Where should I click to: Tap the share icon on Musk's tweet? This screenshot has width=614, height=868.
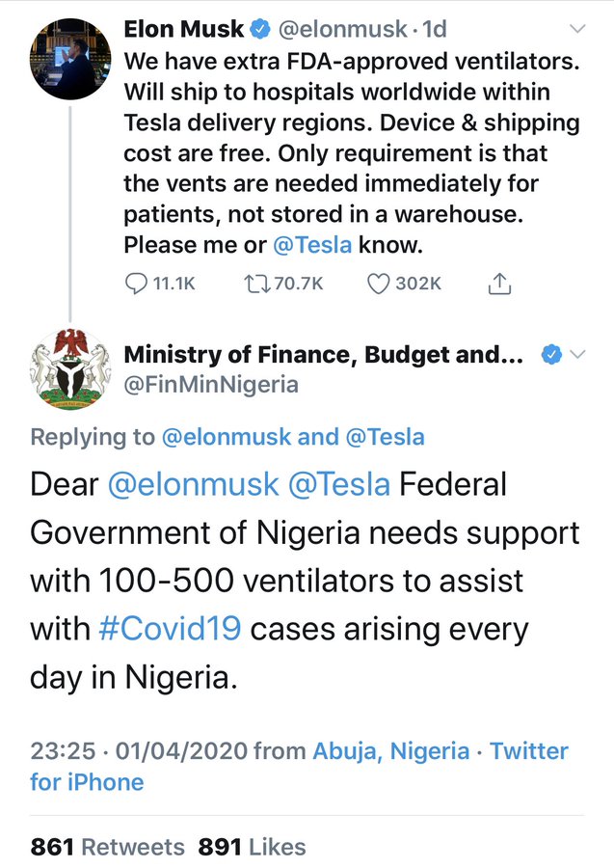(499, 284)
